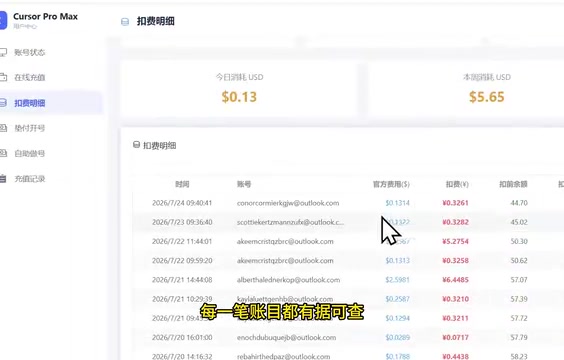Screen dimensions: 564x360
Task: Click the 时间 column header
Action: click(182, 184)
